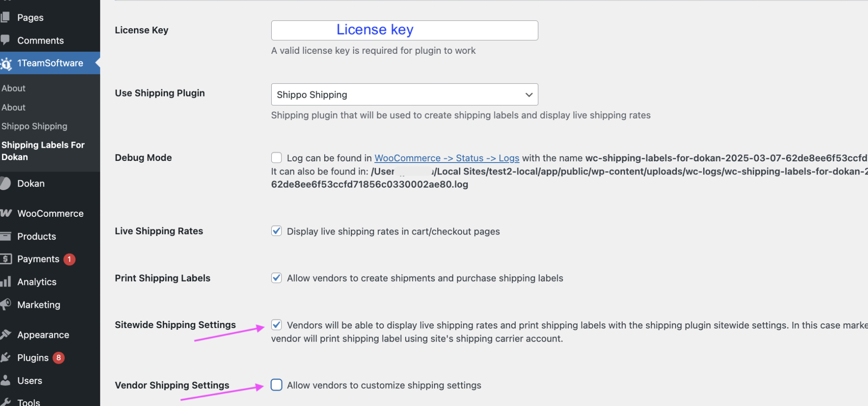Image resolution: width=868 pixels, height=406 pixels.
Task: Click the Plugins plug icon
Action: click(6, 358)
